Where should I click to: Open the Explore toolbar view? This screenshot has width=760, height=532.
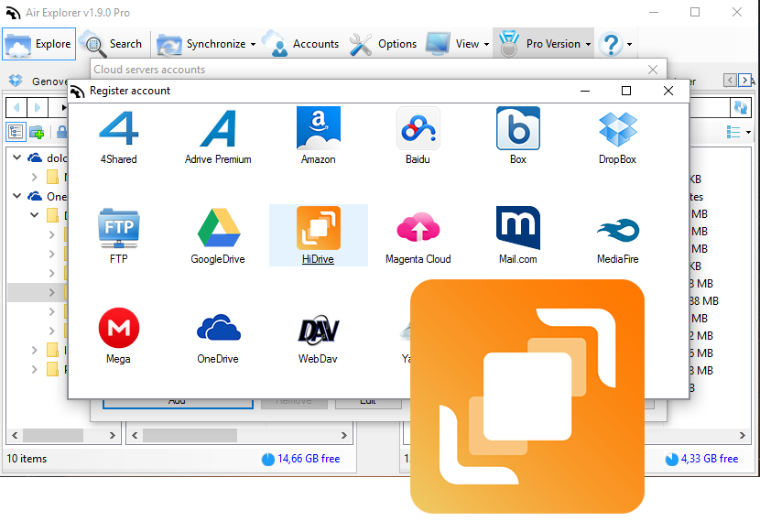pyautogui.click(x=38, y=44)
